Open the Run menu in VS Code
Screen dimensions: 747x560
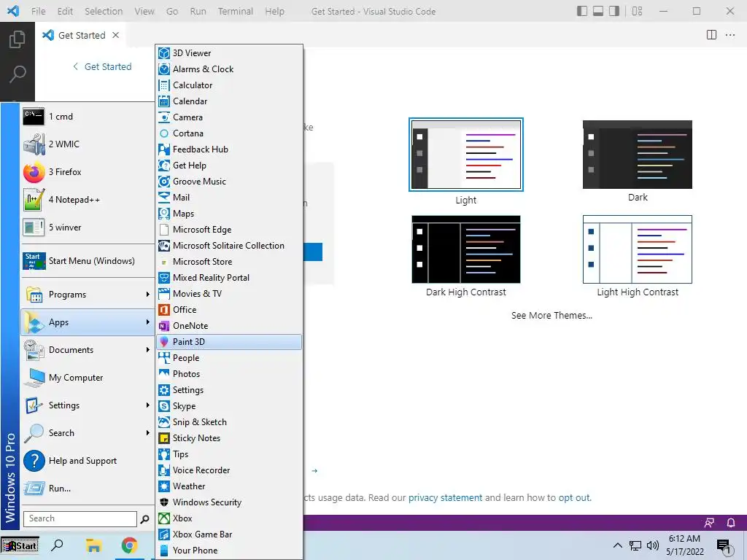tap(198, 11)
